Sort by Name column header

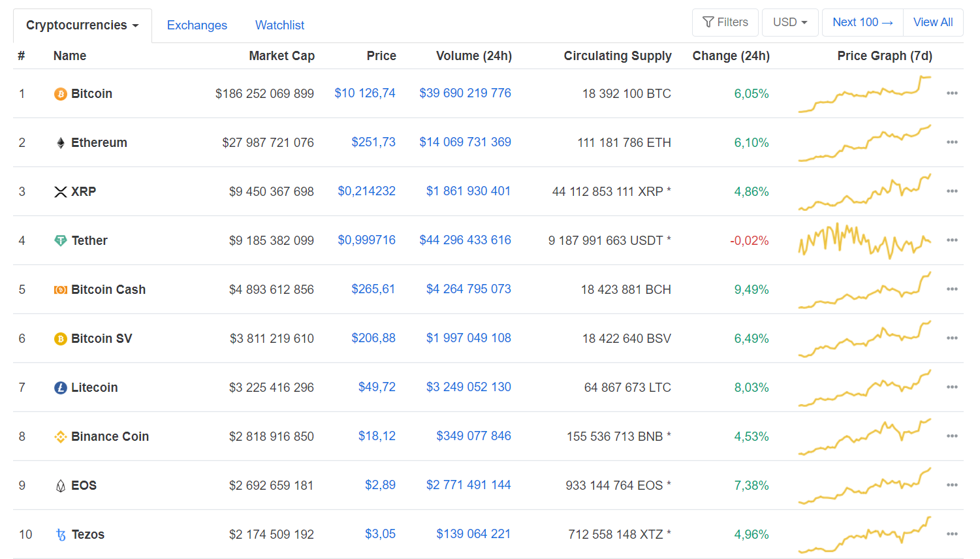pyautogui.click(x=70, y=56)
